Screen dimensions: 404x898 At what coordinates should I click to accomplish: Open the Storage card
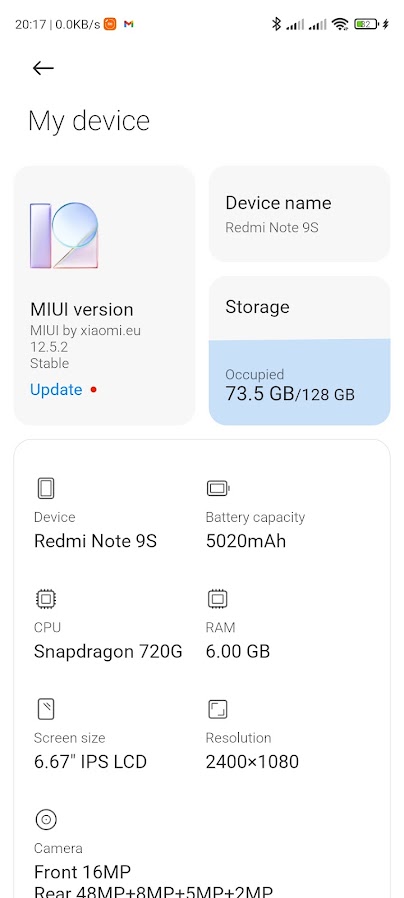click(x=300, y=350)
